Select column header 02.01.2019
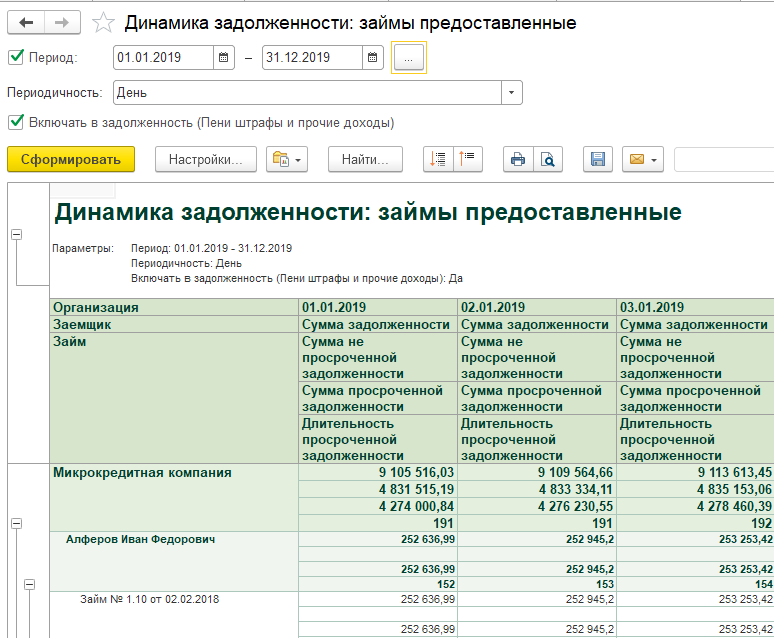 coord(537,307)
